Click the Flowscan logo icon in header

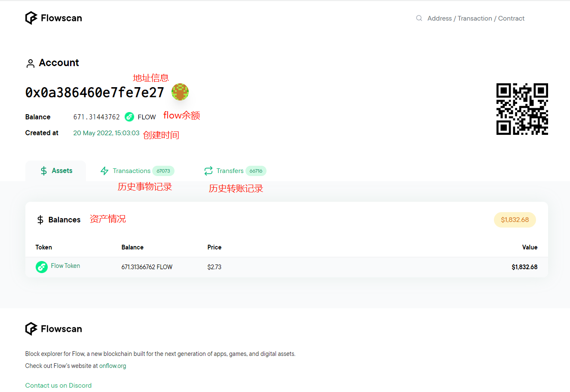[x=31, y=18]
